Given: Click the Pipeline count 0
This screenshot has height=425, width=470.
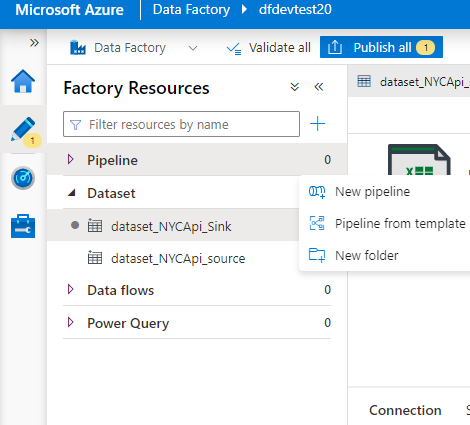Looking at the screenshot, I should click(327, 160).
